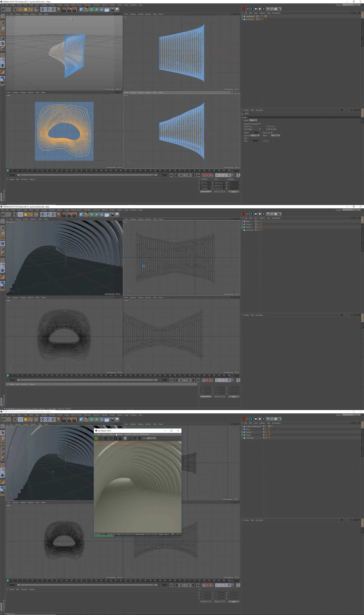
Task: Send scene with green Octane icon in Live Viewer
Action: point(96,438)
